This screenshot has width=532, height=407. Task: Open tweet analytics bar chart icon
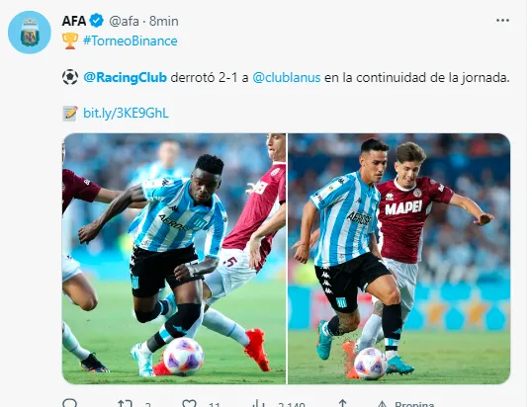click(x=258, y=403)
